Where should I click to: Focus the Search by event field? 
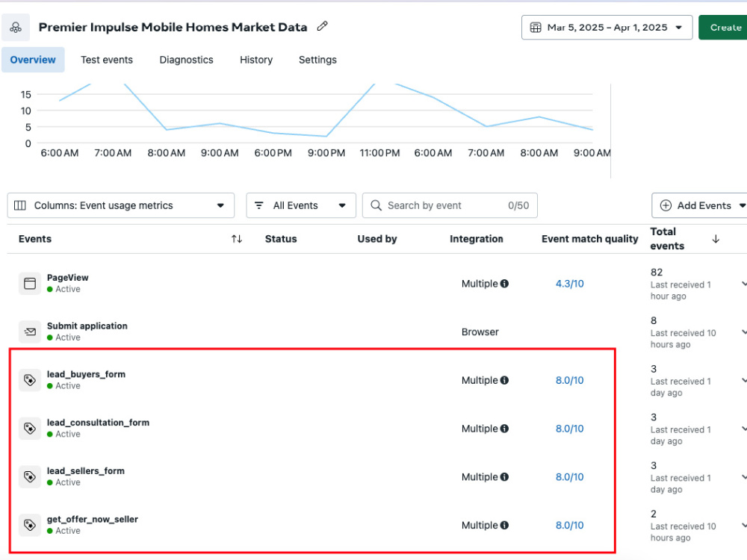(x=450, y=206)
